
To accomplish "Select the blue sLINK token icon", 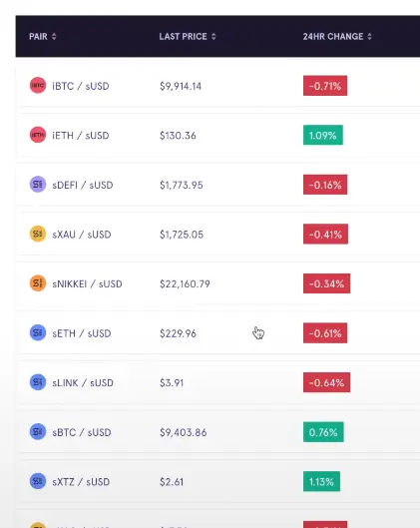I will [x=38, y=382].
